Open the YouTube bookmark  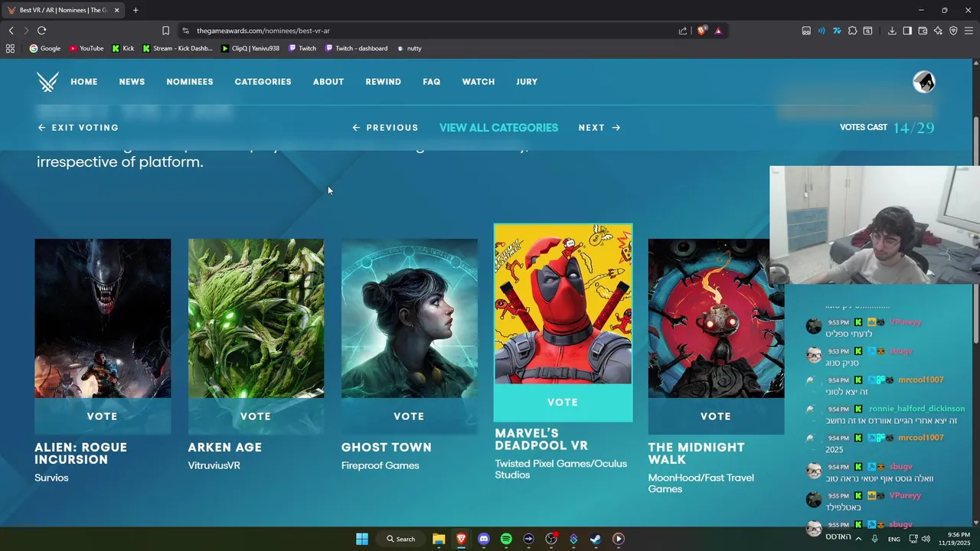[x=86, y=48]
